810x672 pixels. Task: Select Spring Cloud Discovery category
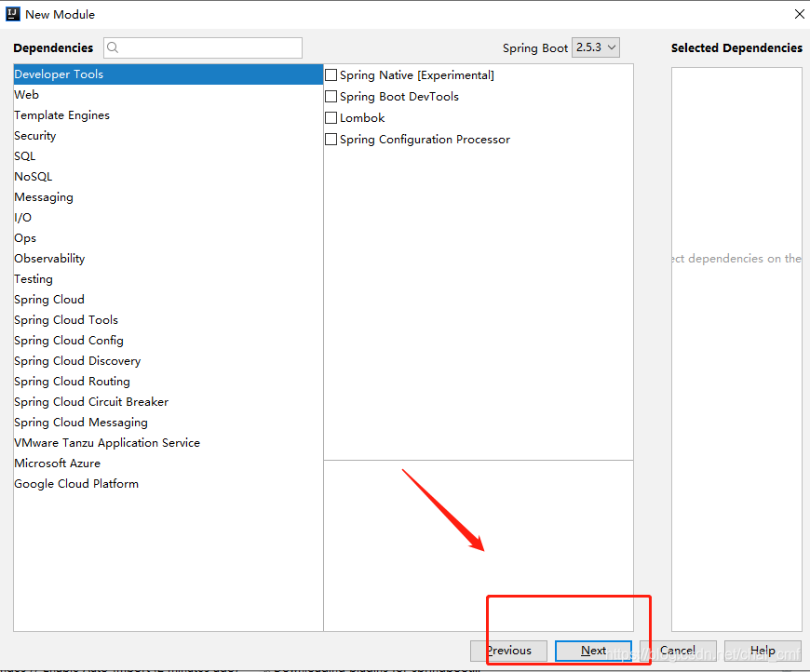click(169, 361)
